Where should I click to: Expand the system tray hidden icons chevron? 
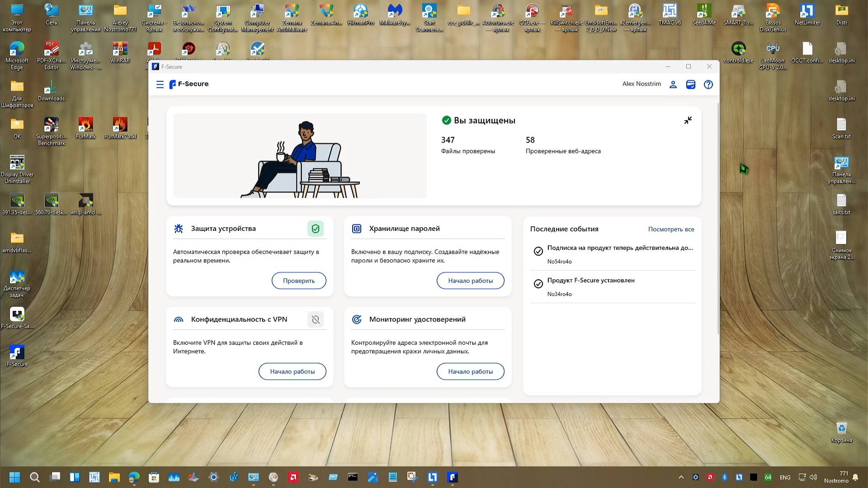coord(681,477)
